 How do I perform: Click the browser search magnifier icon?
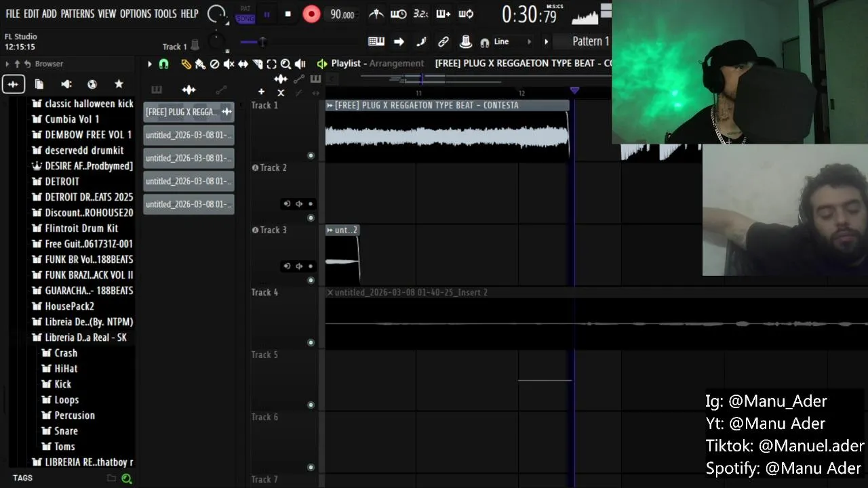[126, 479]
